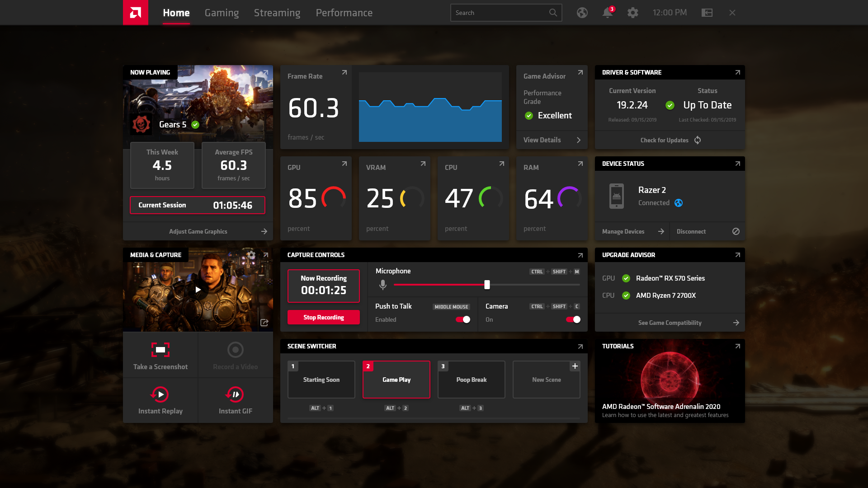Click See Game Compatibility in Upgrade Advisor

point(670,322)
